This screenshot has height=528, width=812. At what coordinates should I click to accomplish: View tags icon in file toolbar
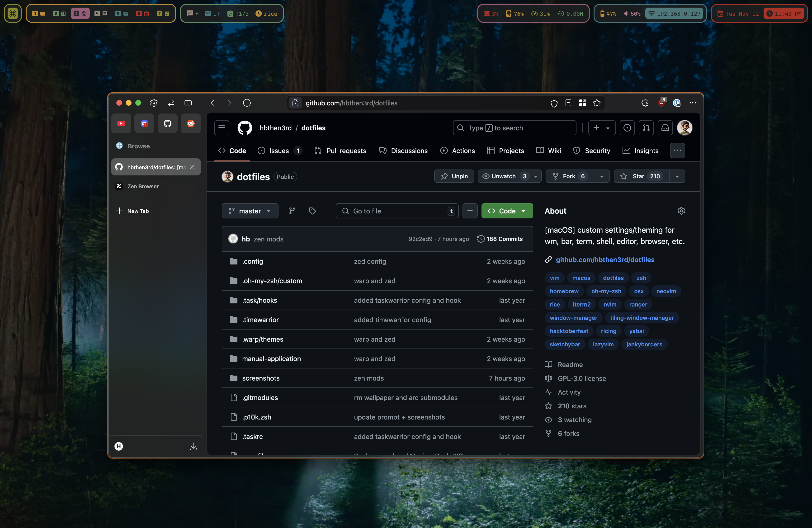[x=312, y=211]
